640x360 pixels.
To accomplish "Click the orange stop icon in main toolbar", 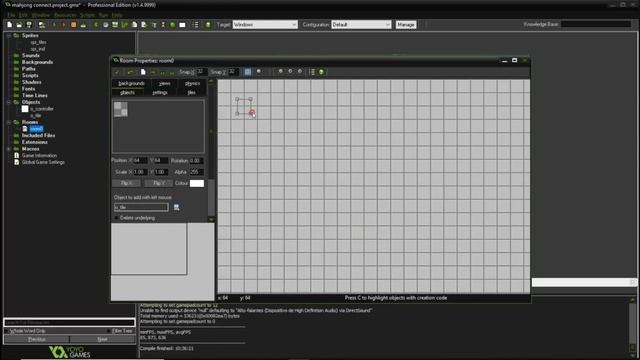I will pyautogui.click(x=73, y=25).
